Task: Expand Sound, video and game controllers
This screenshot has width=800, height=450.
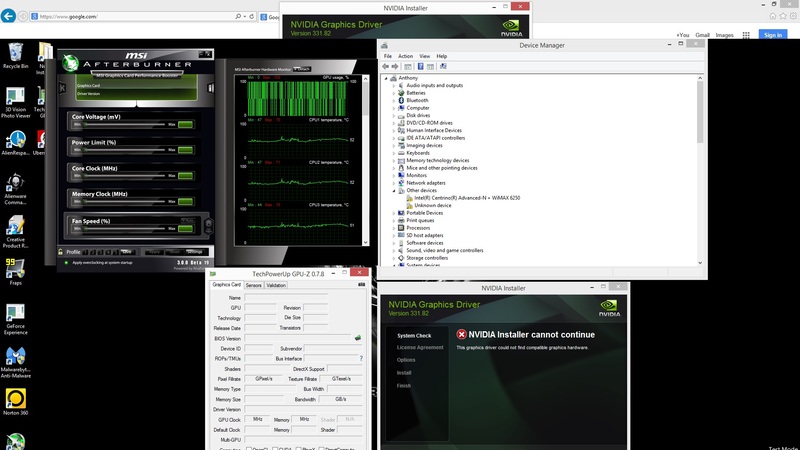Action: click(394, 251)
